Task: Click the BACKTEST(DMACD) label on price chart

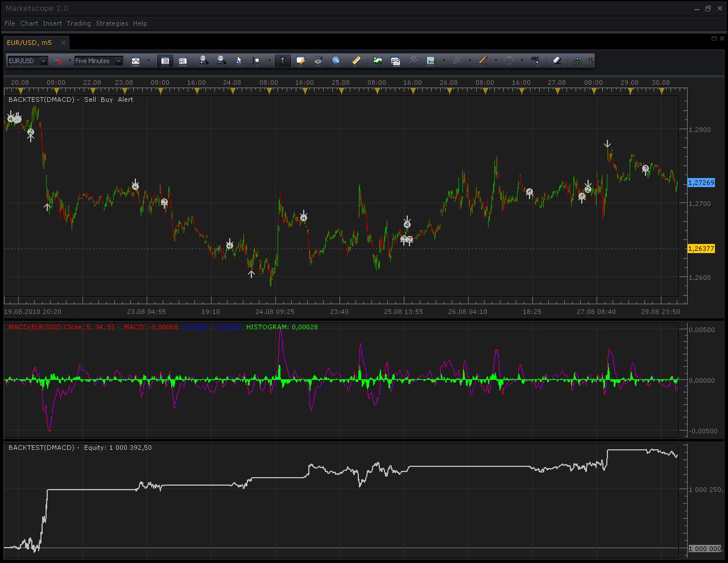Action: coord(42,100)
